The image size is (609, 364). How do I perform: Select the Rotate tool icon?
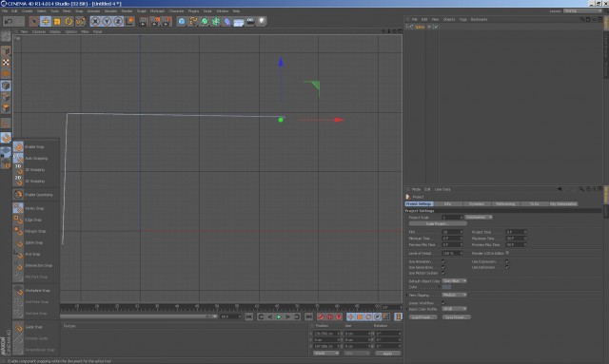pos(69,21)
